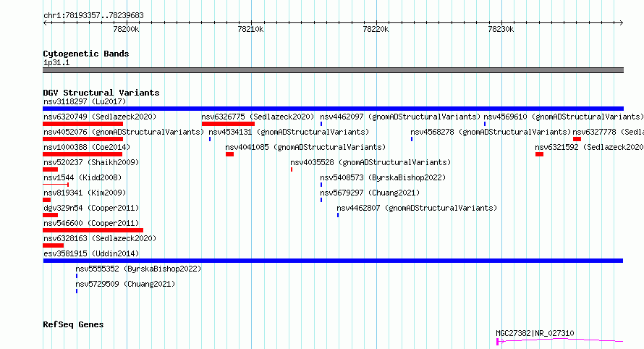Click the gray 1p31.1 cytogenetic band bar
This screenshot has width=644, height=349.
point(333,70)
